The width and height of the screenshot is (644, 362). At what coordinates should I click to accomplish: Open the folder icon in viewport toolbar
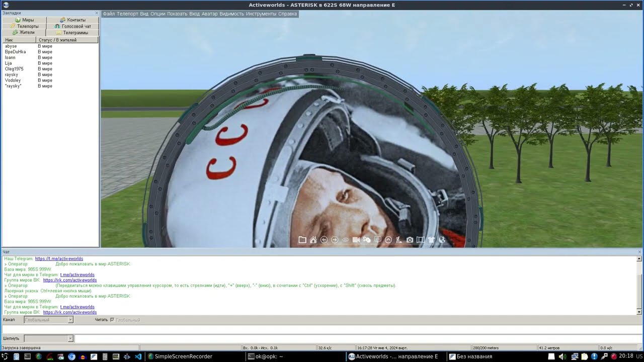tap(302, 240)
